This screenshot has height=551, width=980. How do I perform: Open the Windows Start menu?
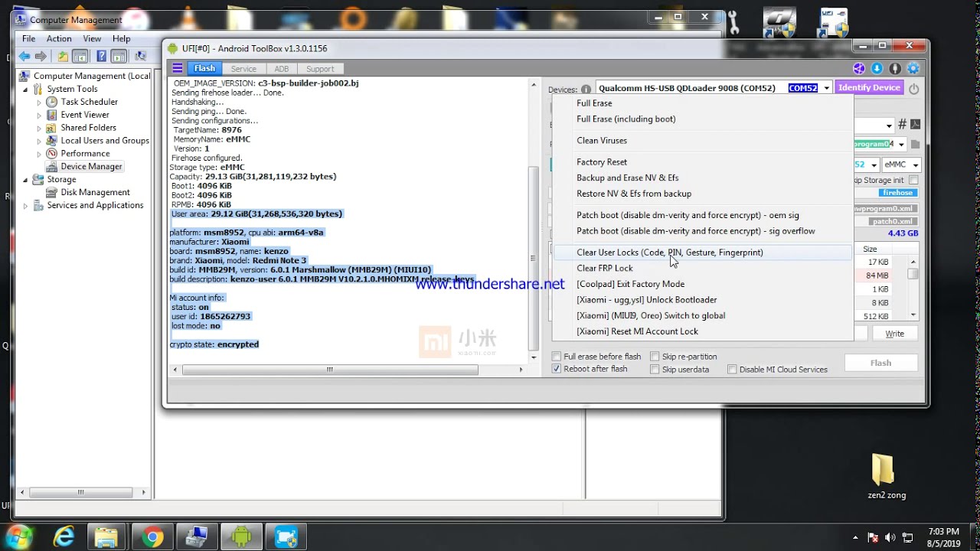tap(18, 536)
